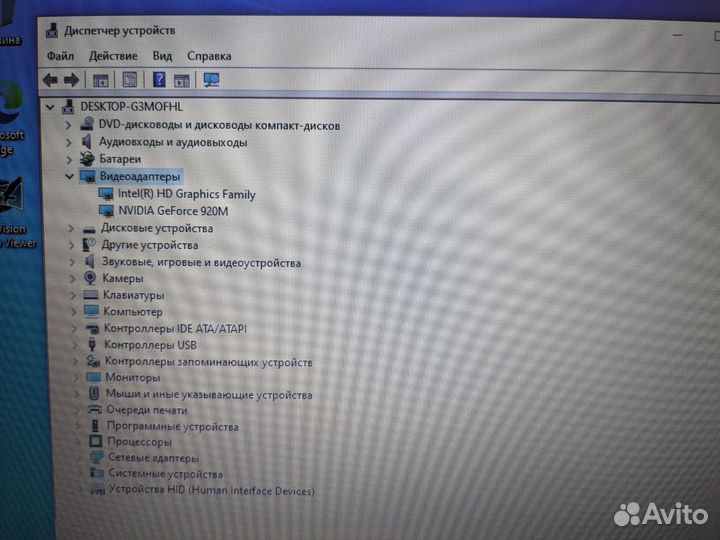Screen dimensions: 720x540
Task: Expand the Аудиовходы и аудиовыходы category
Action: click(68, 142)
